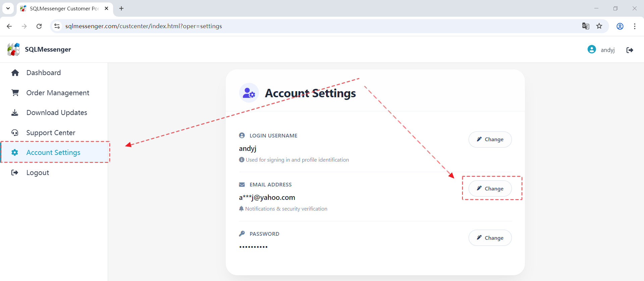
Task: Click the Support Center headset icon
Action: click(15, 133)
